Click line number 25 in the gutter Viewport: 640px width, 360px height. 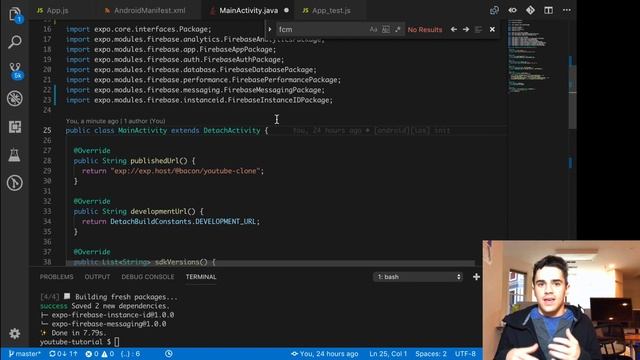click(47, 131)
